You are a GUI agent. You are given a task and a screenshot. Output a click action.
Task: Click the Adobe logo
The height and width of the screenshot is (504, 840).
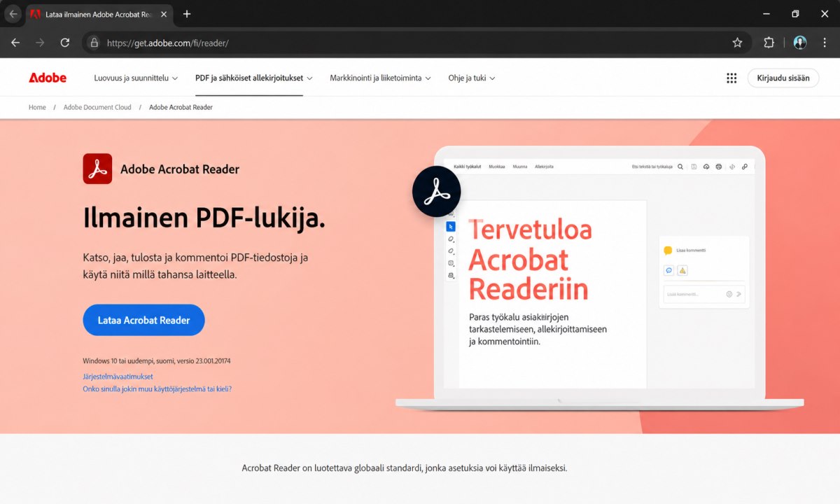coord(48,78)
